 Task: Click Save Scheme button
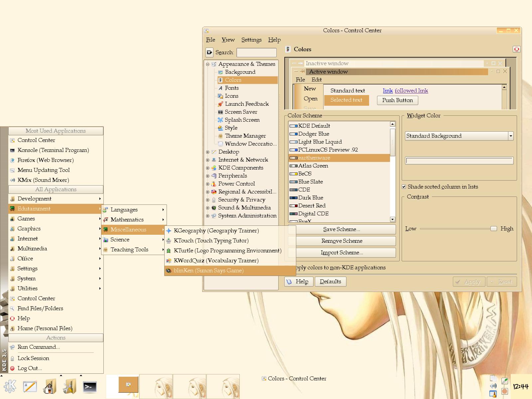tap(342, 229)
